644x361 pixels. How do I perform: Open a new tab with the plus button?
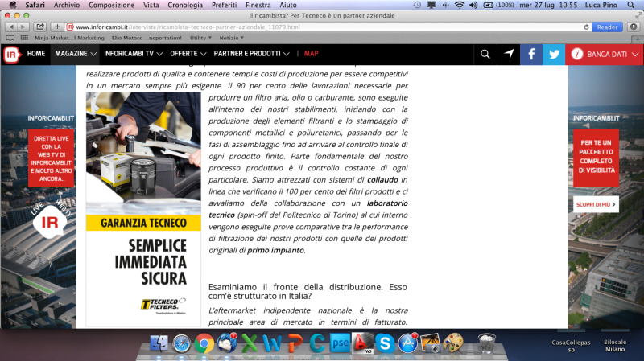tap(638, 39)
